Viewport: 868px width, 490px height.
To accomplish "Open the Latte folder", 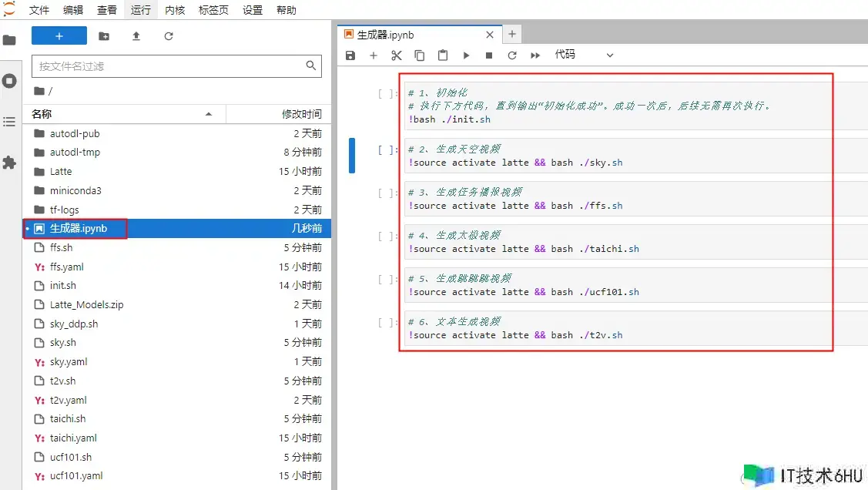I will tap(61, 171).
